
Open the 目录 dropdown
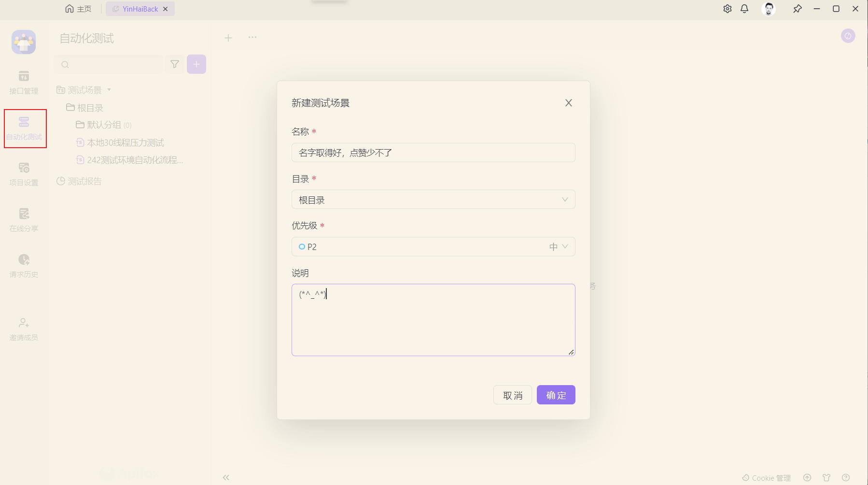tap(434, 199)
